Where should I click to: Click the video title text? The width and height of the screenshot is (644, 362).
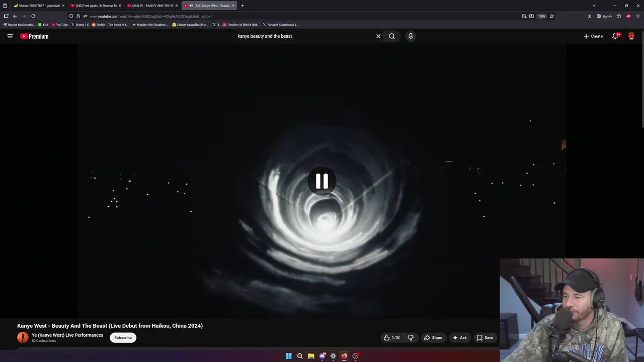click(110, 326)
